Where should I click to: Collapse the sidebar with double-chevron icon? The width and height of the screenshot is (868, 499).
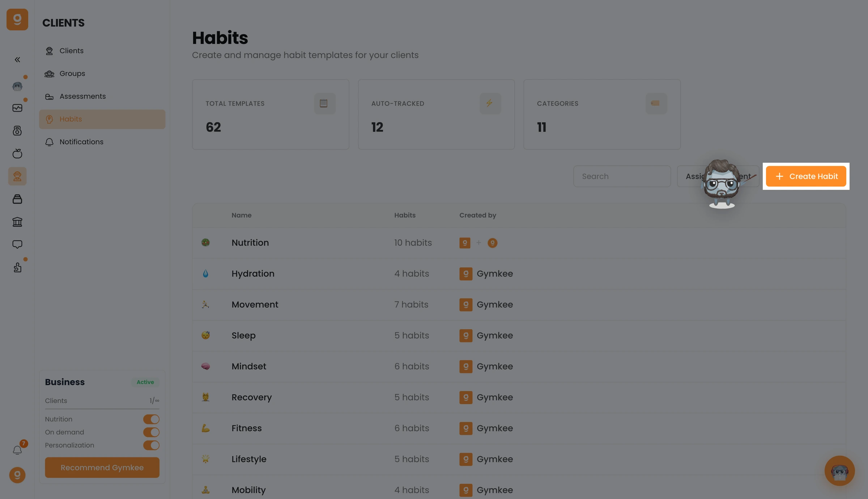(17, 60)
